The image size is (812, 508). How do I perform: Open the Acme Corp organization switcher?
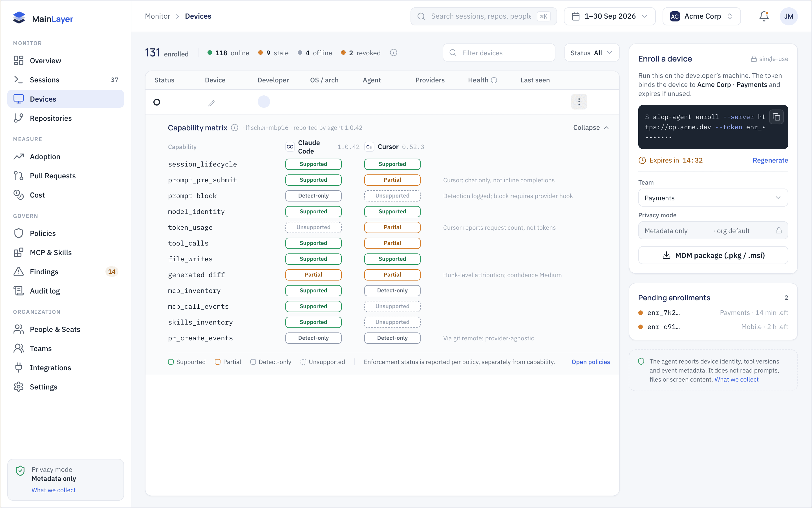701,16
